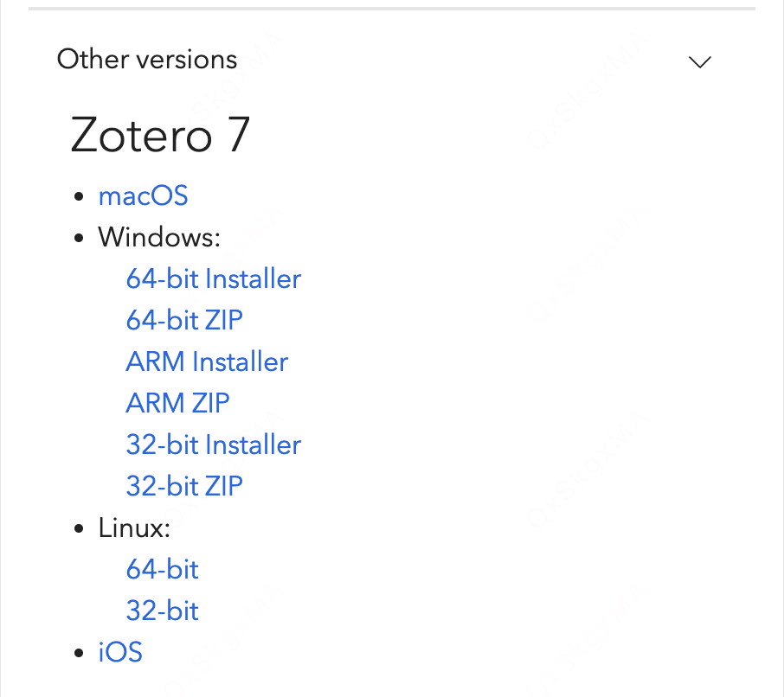The width and height of the screenshot is (784, 697).
Task: Click the bullet beside Linux
Action: (80, 528)
